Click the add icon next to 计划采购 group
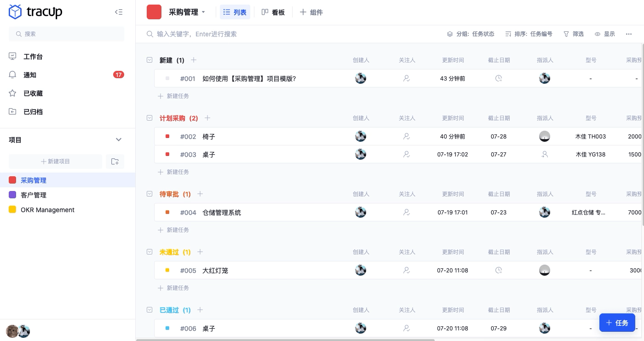Screen dimensions: 644x341 [207, 118]
